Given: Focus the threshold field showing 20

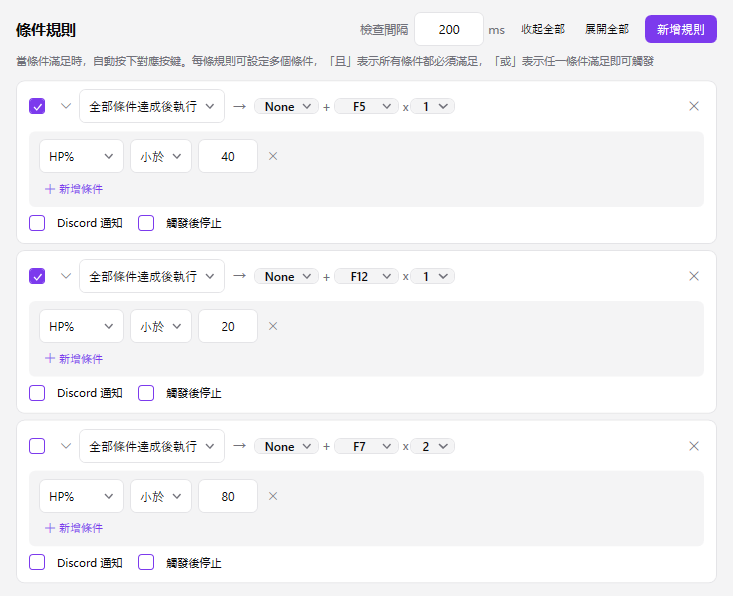Looking at the screenshot, I should [228, 326].
